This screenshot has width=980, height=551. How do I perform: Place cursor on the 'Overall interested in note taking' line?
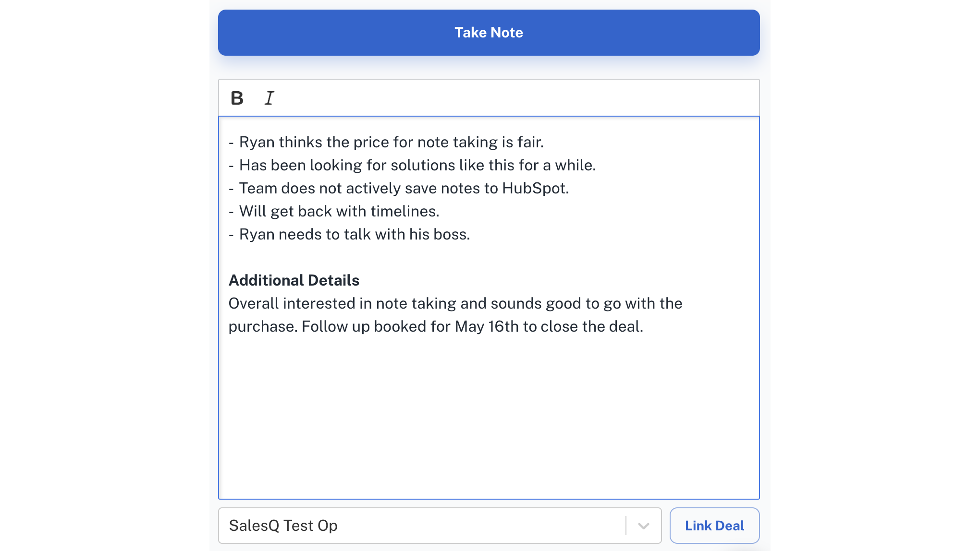pyautogui.click(x=455, y=304)
